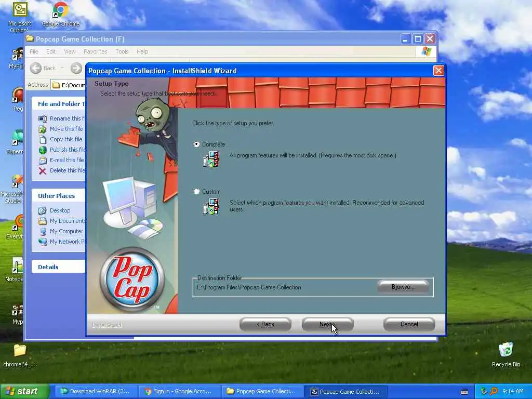Open the Help menu in Explorer window
Screen dimensions: 532x399
(x=142, y=51)
